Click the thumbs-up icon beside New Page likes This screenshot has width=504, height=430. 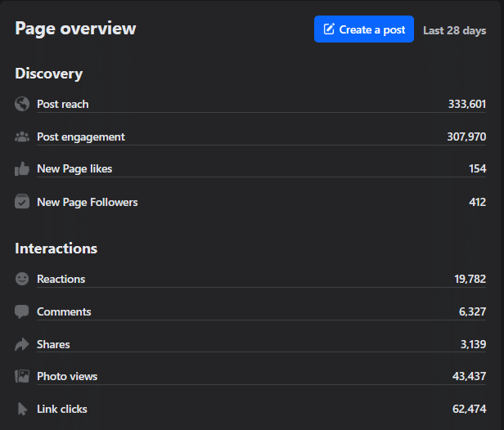pos(22,169)
